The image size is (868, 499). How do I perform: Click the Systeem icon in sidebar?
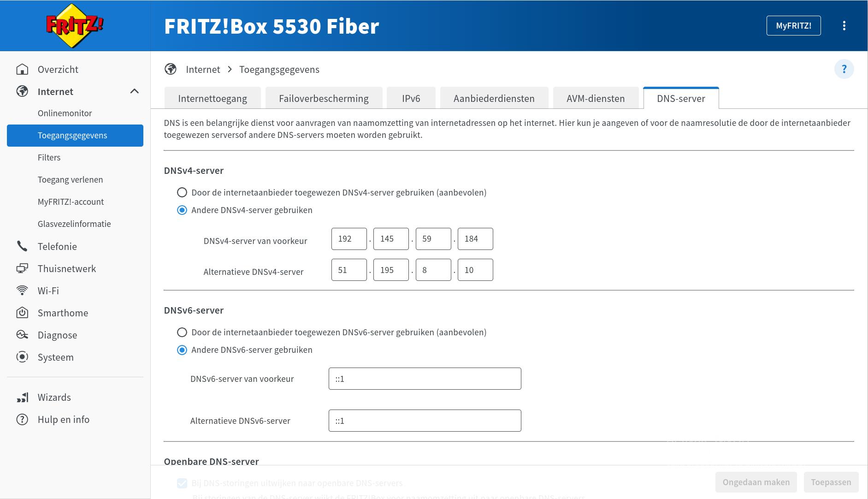coord(22,357)
